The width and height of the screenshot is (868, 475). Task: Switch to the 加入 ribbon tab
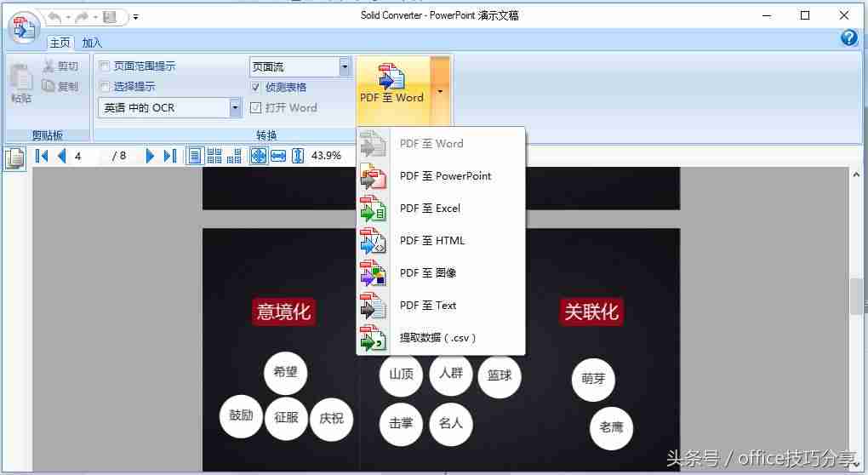pyautogui.click(x=92, y=43)
